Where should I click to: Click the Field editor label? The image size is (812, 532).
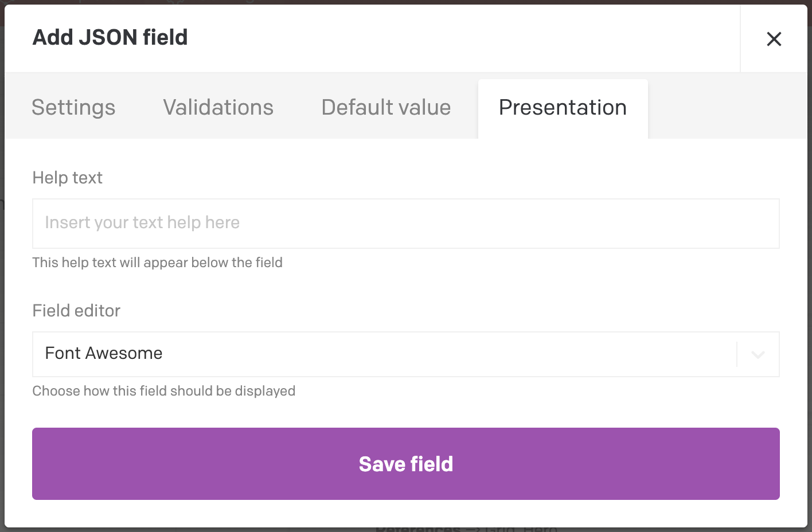[x=76, y=311]
